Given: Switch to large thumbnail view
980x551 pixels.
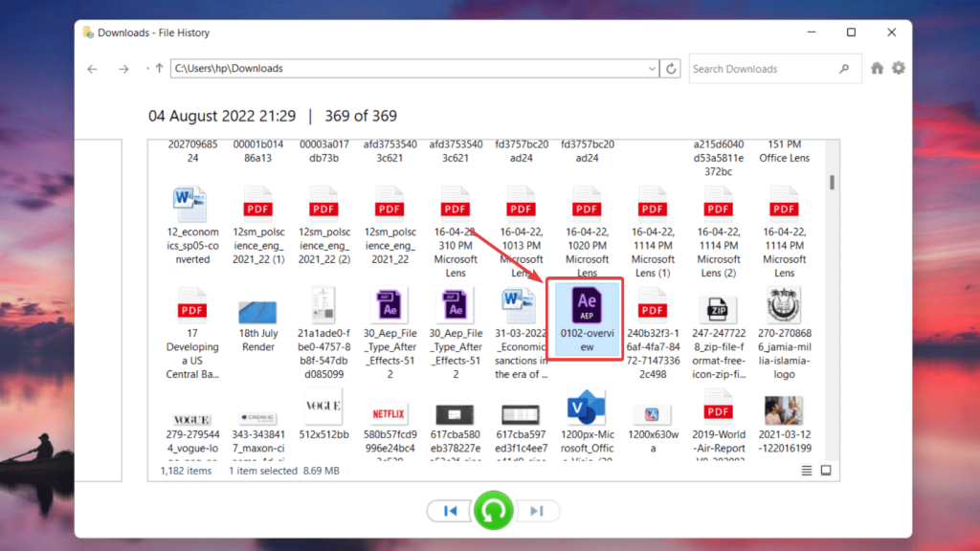Looking at the screenshot, I should pos(825,471).
